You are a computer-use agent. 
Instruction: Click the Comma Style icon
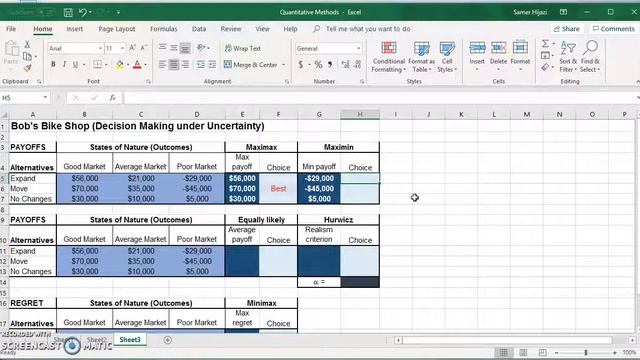pyautogui.click(x=330, y=64)
